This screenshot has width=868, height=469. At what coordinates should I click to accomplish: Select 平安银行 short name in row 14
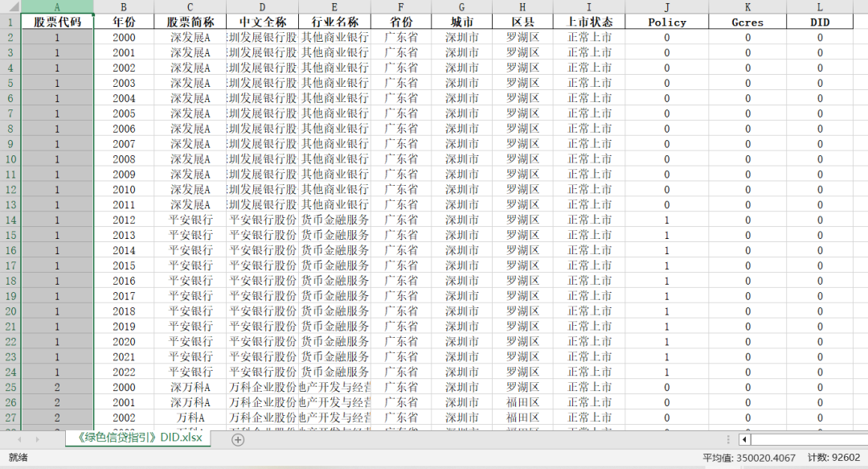pos(190,220)
